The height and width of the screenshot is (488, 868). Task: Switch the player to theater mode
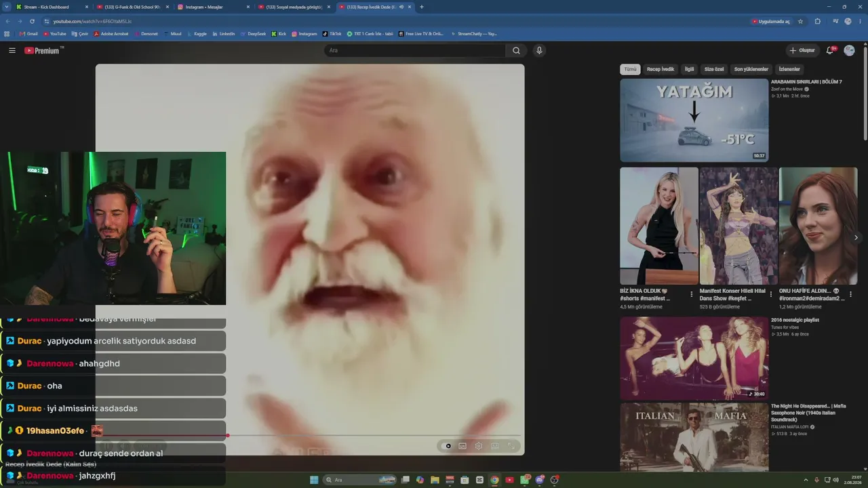(x=495, y=446)
